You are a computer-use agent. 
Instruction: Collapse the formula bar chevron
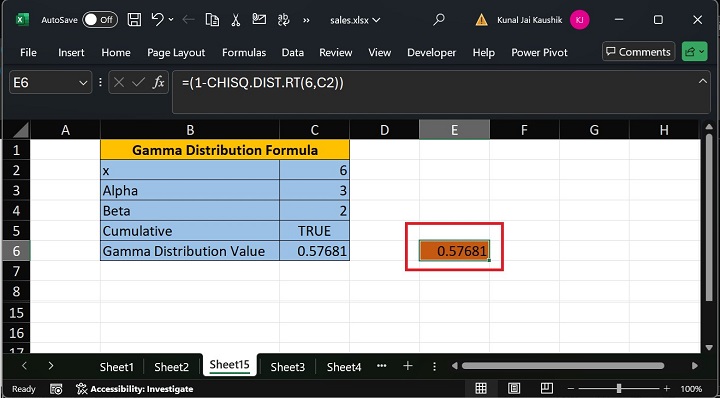tap(703, 82)
